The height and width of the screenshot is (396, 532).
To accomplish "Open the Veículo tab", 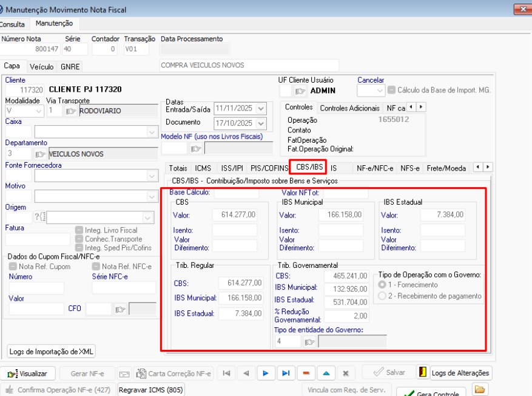I will point(41,67).
